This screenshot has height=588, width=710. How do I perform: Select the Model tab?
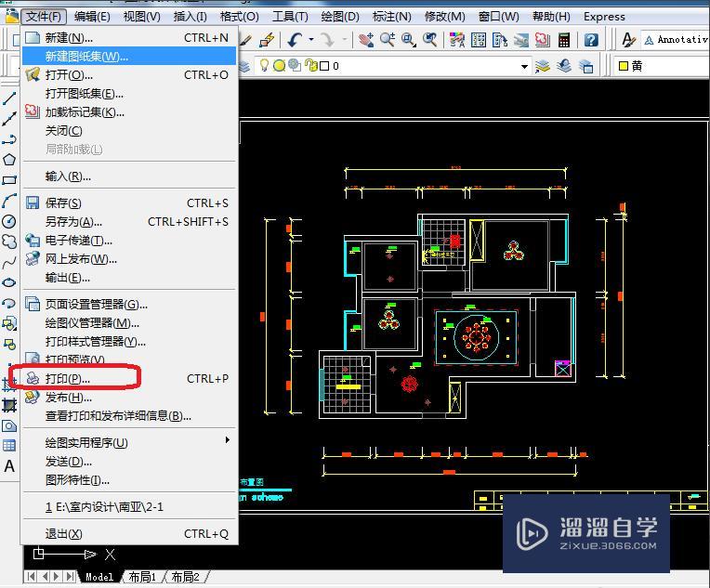click(99, 577)
